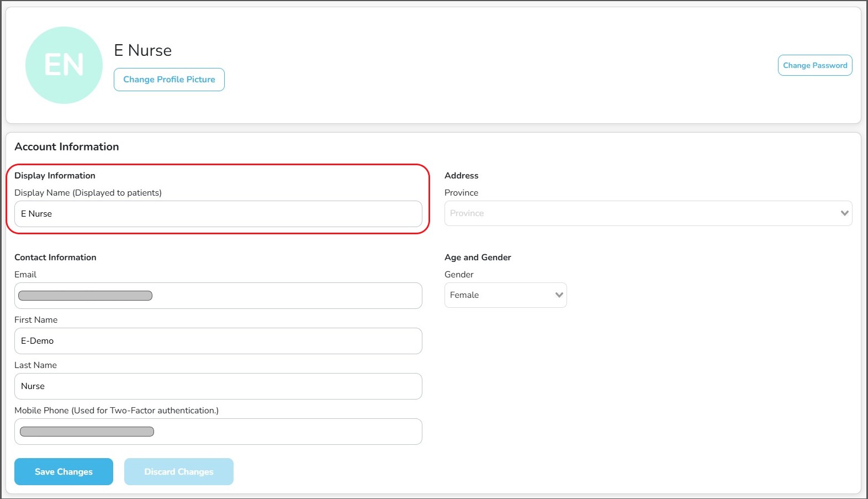Click Change Profile Picture button
Screen dimensions: 868x499
click(x=169, y=80)
